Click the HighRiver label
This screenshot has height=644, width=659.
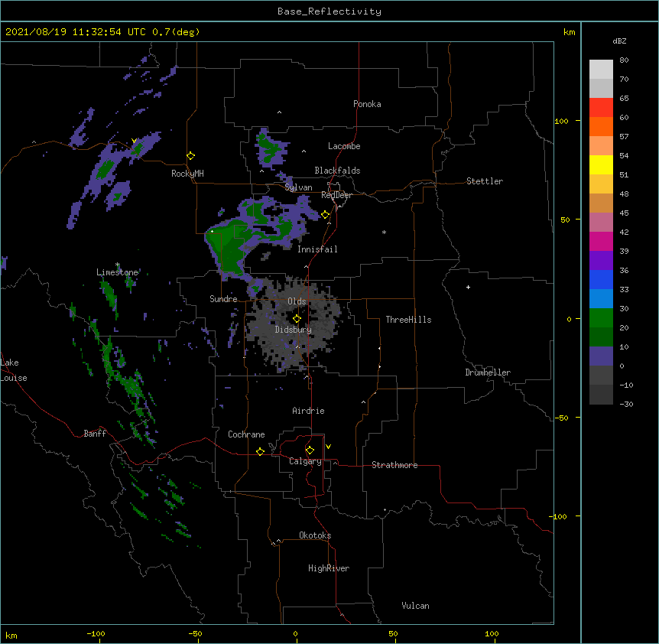pyautogui.click(x=329, y=568)
